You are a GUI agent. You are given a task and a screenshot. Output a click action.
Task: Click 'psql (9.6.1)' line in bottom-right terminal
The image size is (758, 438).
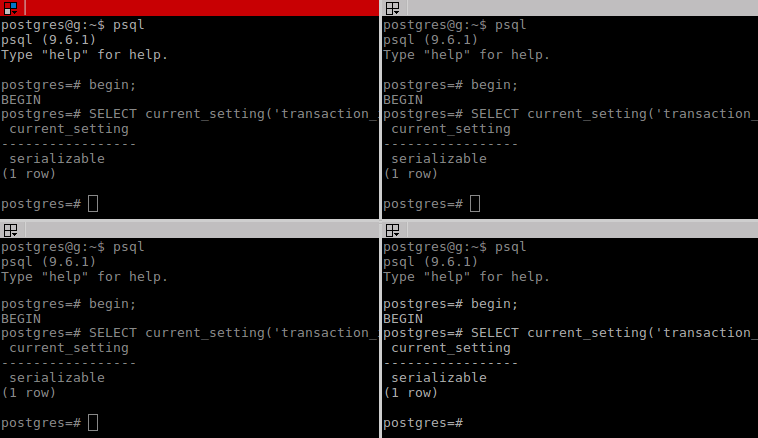[430, 262]
